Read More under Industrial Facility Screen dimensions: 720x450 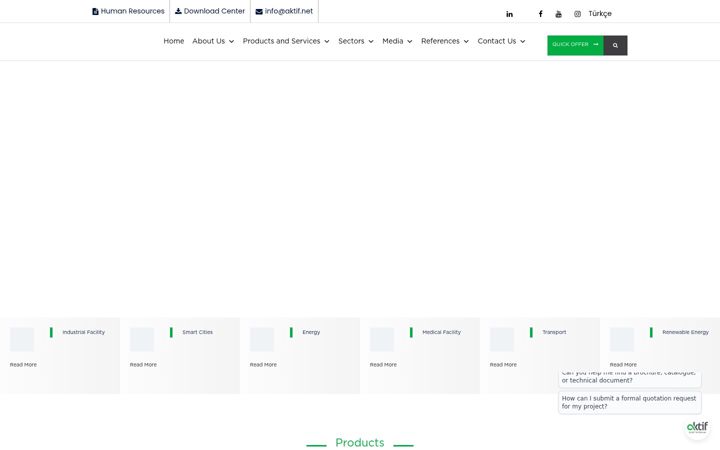click(x=23, y=365)
